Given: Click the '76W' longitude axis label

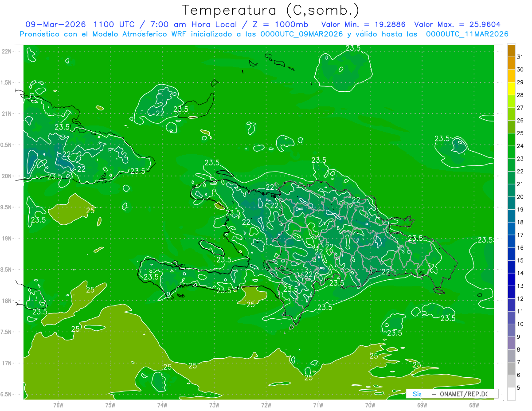Looking at the screenshot, I should click(58, 405).
